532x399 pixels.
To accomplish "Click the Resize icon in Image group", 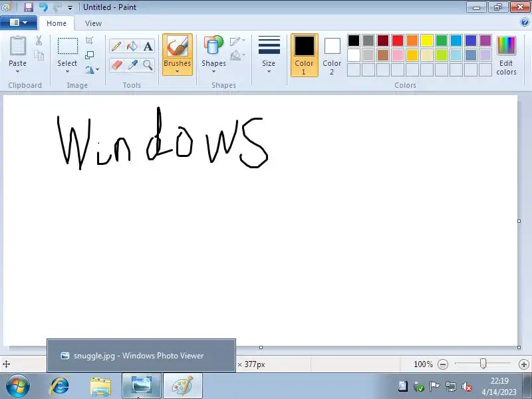I will coord(89,55).
